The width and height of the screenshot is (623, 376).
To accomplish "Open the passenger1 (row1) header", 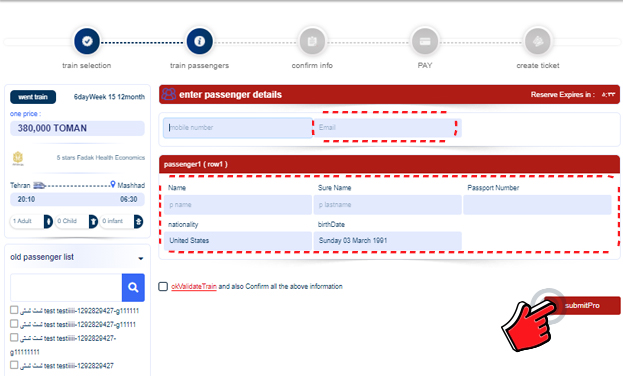I will click(389, 164).
